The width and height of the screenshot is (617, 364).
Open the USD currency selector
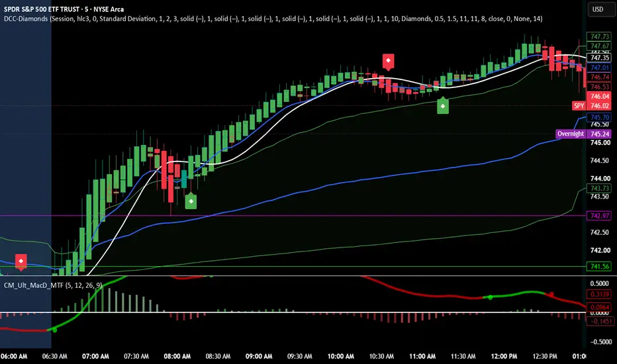tap(598, 9)
